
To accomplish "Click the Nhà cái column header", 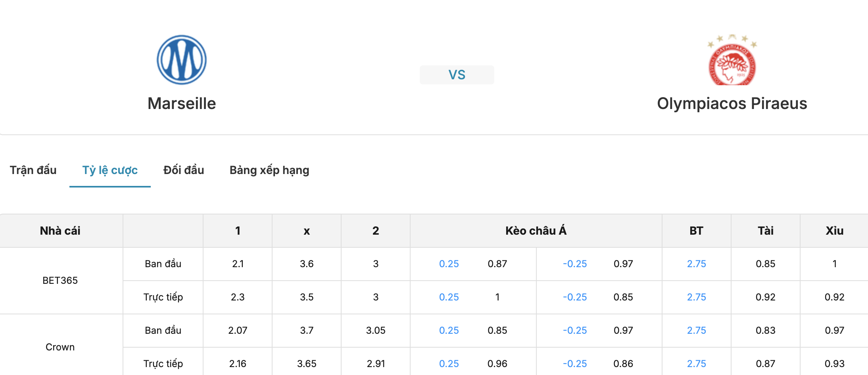I will tap(60, 231).
